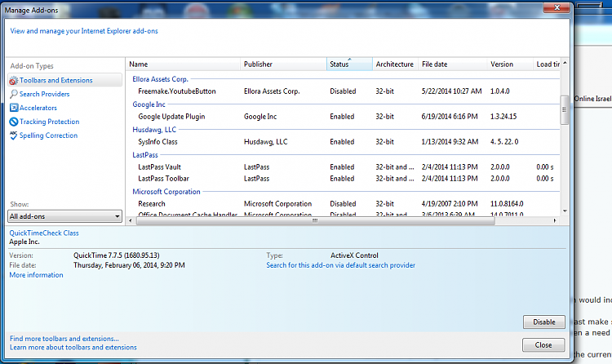
Task: Sort the list by Architecture column
Action: click(x=395, y=64)
